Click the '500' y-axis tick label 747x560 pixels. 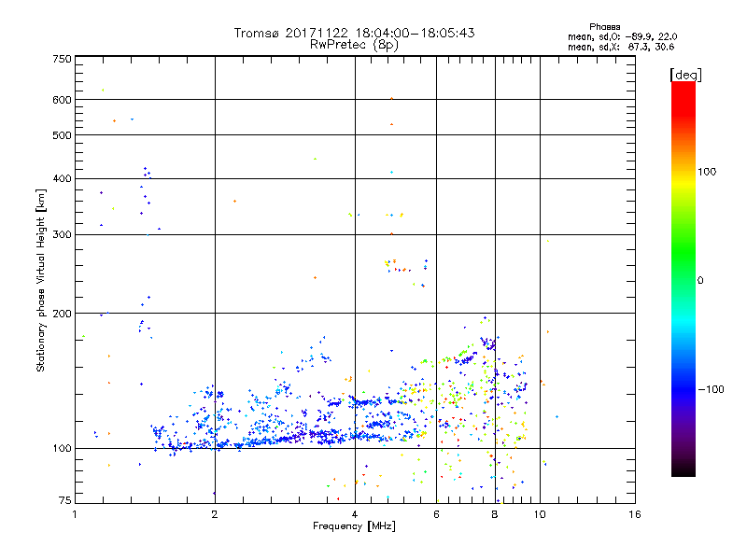point(62,135)
